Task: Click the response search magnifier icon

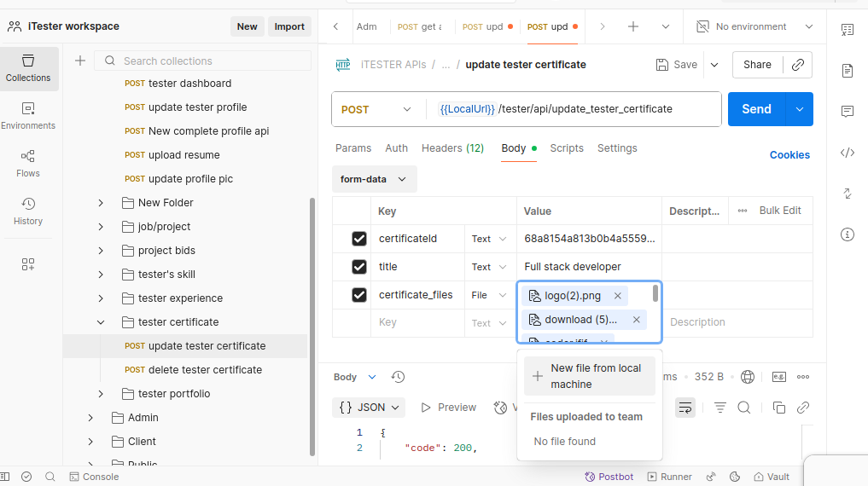Action: [743, 408]
